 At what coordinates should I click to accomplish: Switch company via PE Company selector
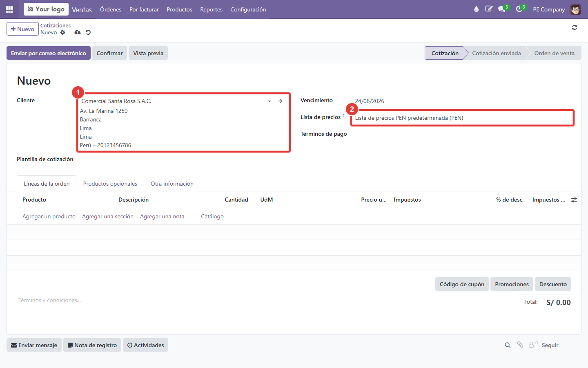(x=549, y=9)
